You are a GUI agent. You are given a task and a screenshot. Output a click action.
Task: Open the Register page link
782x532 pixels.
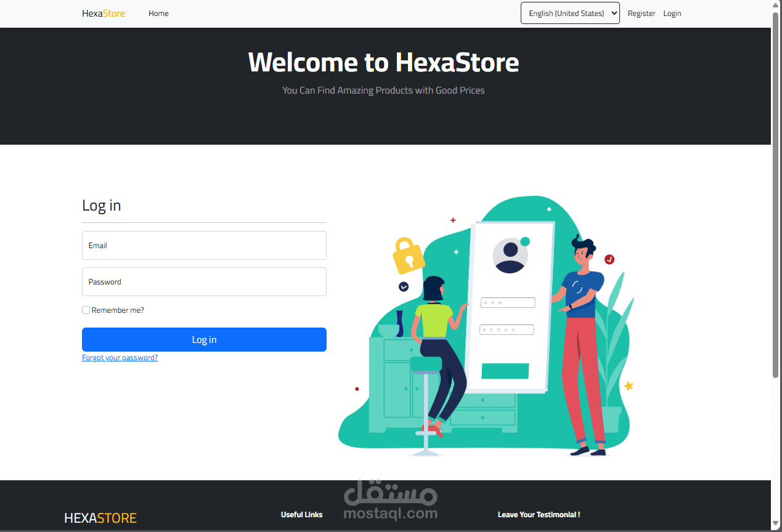641,14
